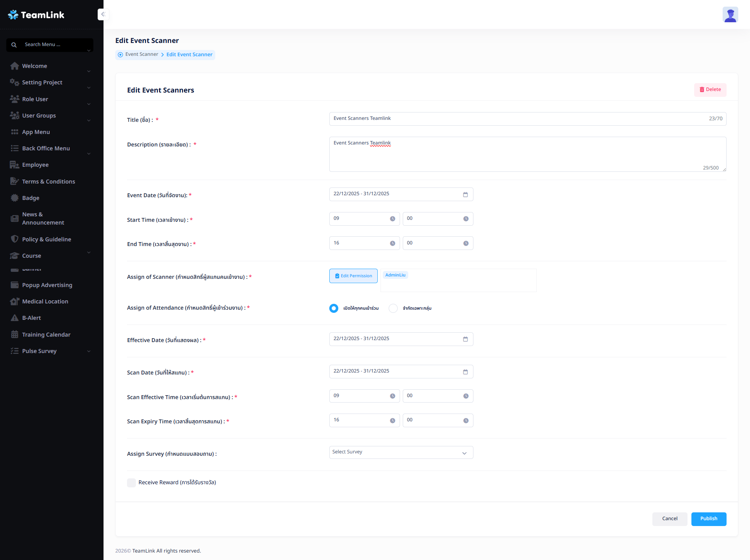The width and height of the screenshot is (750, 560).
Task: Enable the Receive Reward checkbox
Action: (132, 483)
